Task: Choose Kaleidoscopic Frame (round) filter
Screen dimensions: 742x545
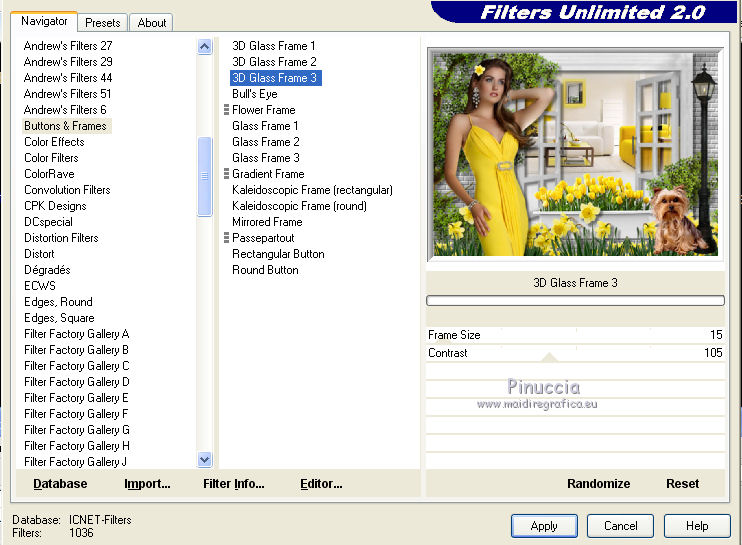Action: (x=299, y=206)
